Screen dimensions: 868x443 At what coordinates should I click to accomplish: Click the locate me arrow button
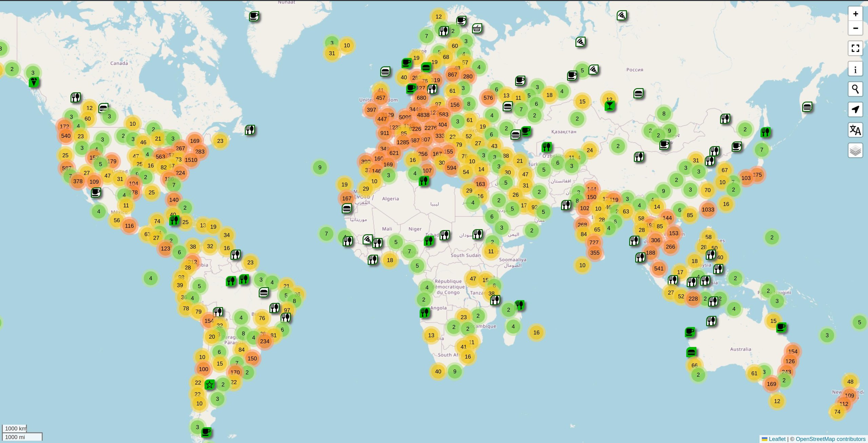(x=855, y=109)
